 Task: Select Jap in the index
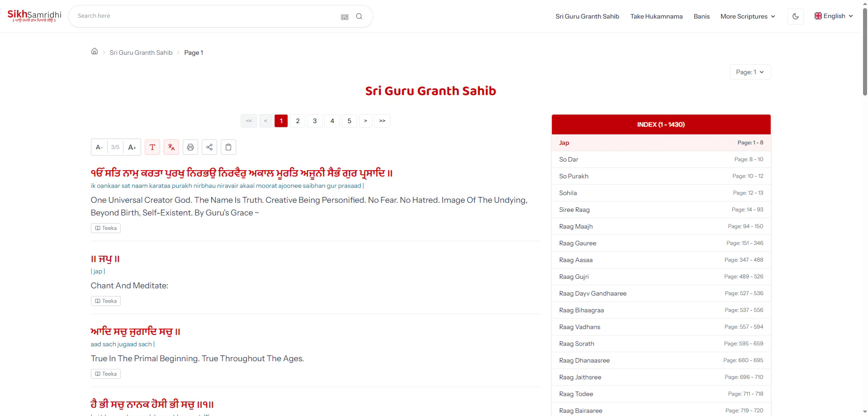click(x=661, y=143)
